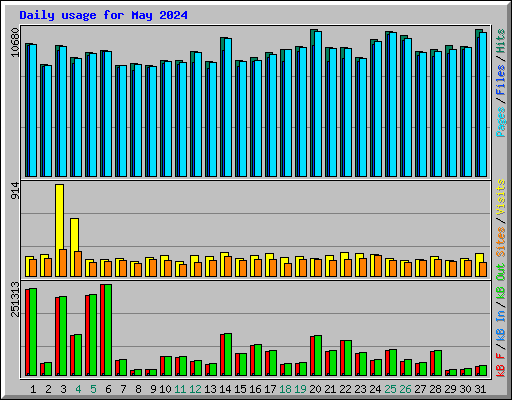The height and width of the screenshot is (400, 512).
Task: Click the cyan pages bar for day 20
Action: (x=318, y=104)
